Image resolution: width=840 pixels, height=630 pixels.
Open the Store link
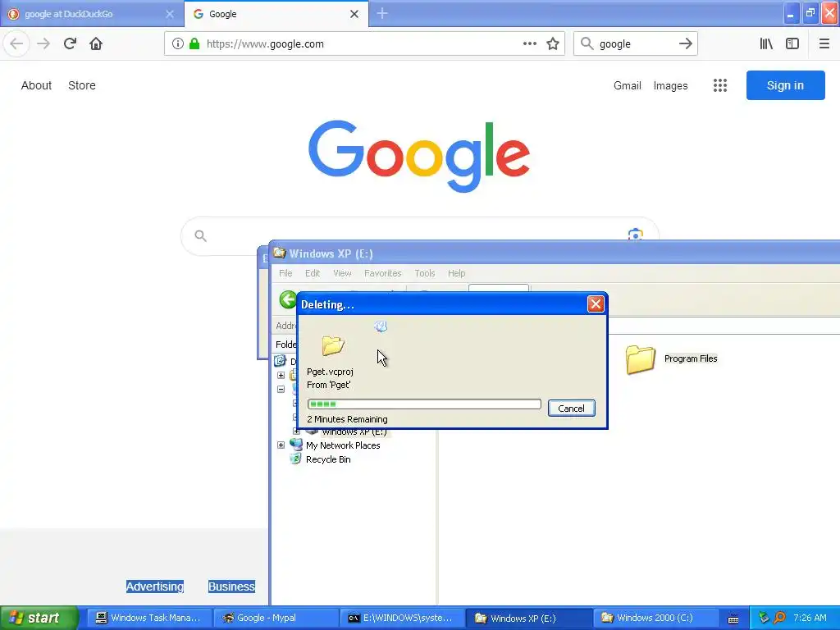coord(82,85)
